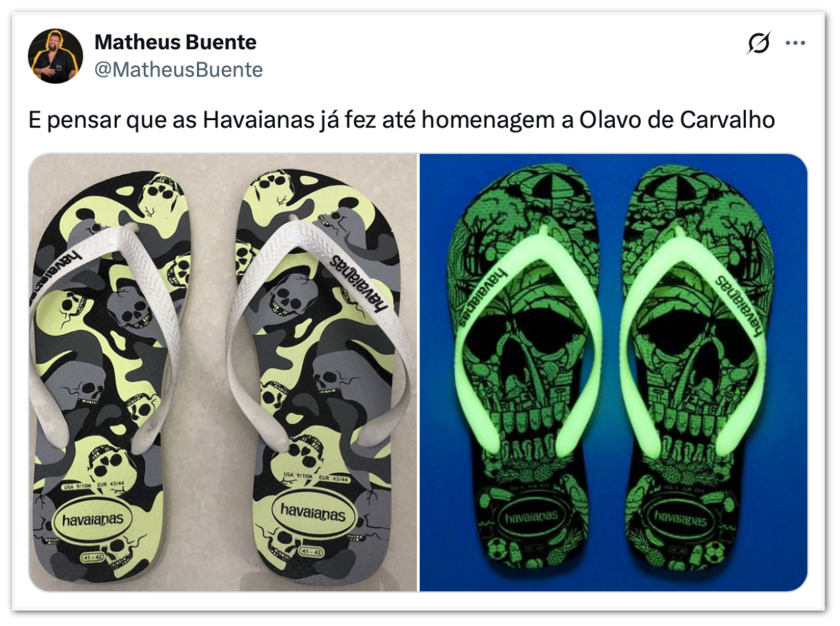
Task: Open the camouflage skull sandals photo
Action: (223, 373)
